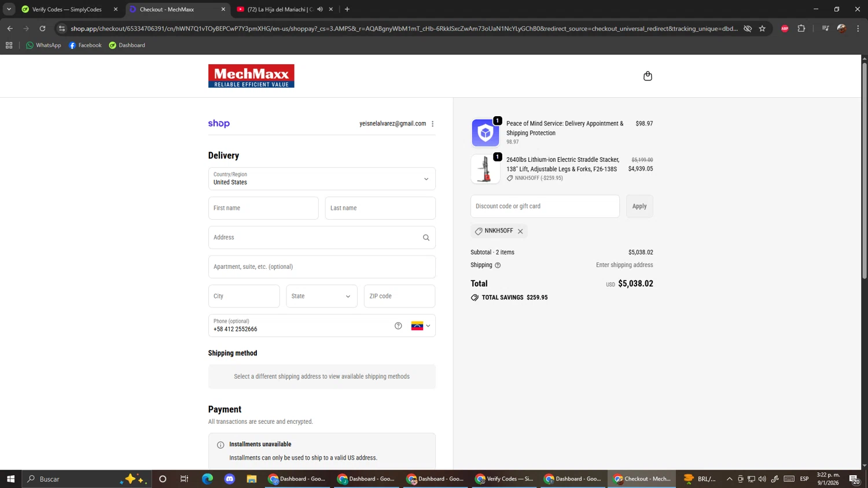
Task: Click the taskbar clock showing 3:22 p. m.
Action: tap(828, 479)
